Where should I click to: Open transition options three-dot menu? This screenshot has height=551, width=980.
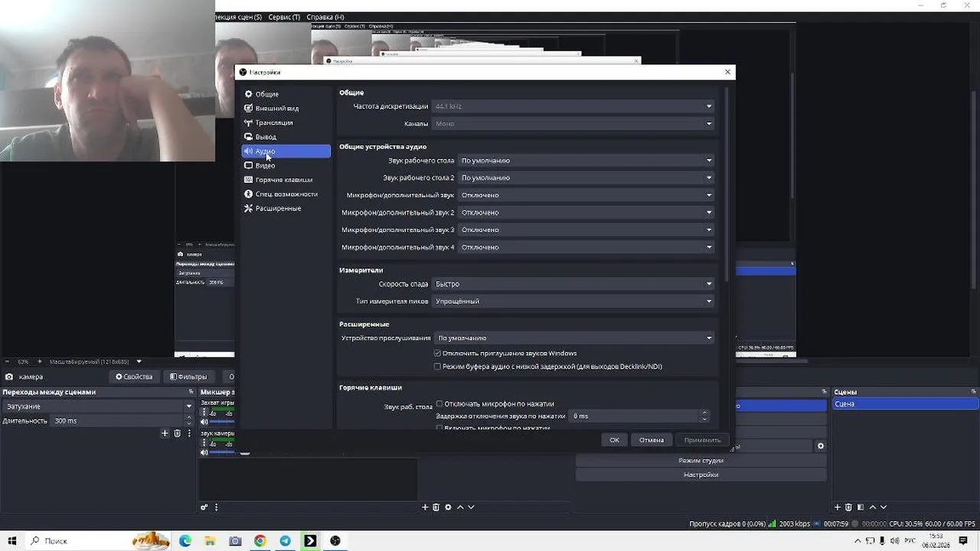pyautogui.click(x=189, y=433)
